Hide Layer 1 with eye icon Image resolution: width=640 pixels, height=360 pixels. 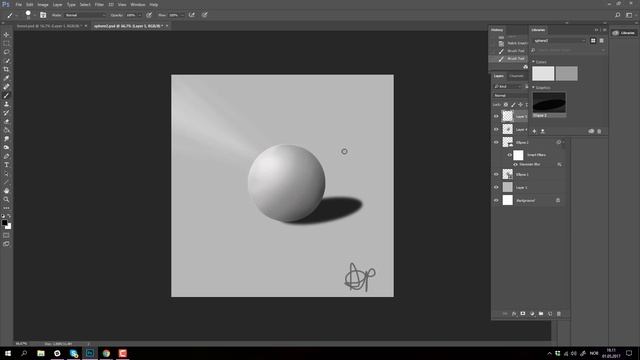496,187
